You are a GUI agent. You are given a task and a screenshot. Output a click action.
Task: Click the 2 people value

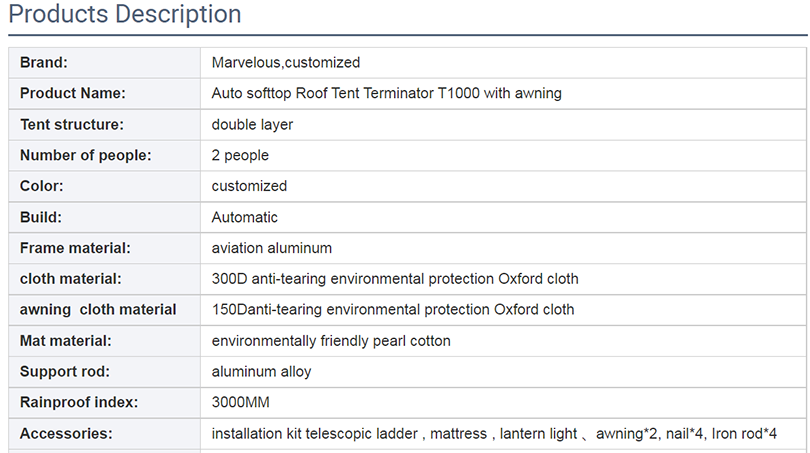[x=240, y=155]
